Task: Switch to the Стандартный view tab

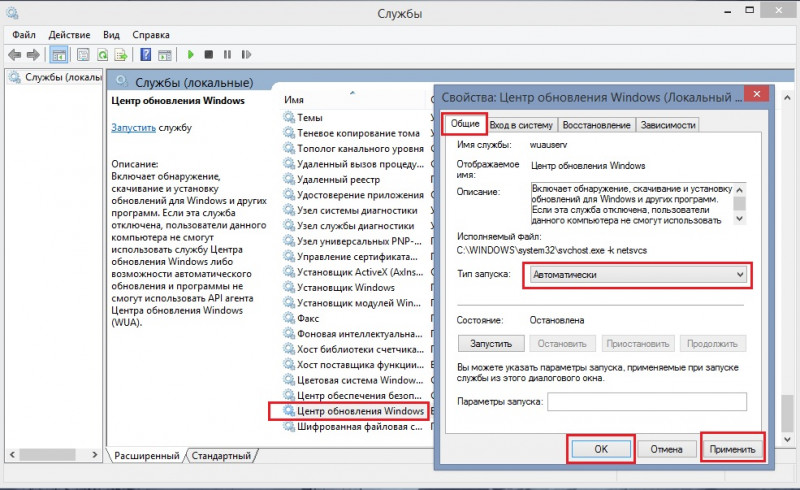Action: click(x=221, y=455)
